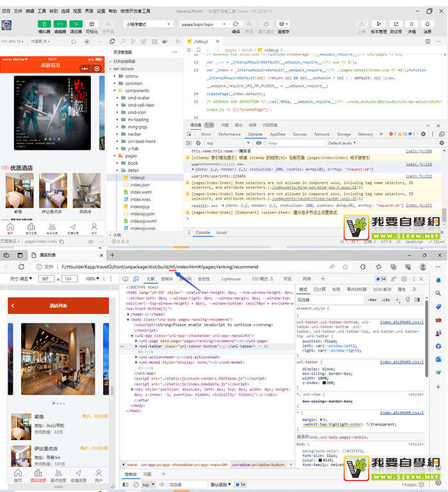448x492 pixels.
Task: Expand the head element in Edge DOM tree
Action: (x=128, y=314)
